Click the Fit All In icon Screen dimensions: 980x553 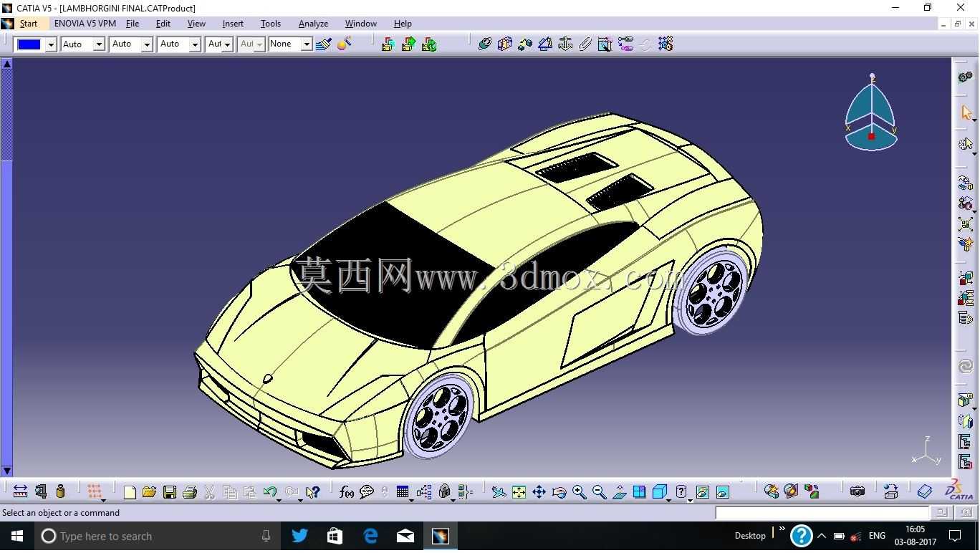coord(519,492)
